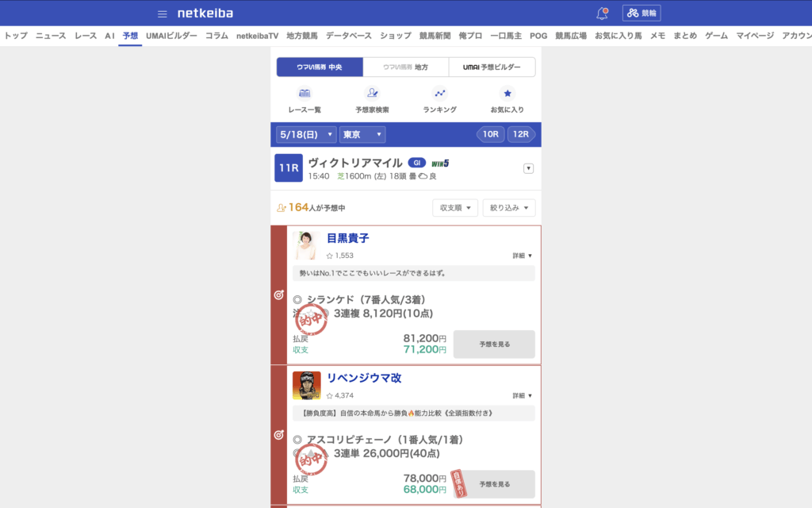Click the シランケド（7番人気/3着） pick
Image resolution: width=812 pixels, height=508 pixels.
366,299
